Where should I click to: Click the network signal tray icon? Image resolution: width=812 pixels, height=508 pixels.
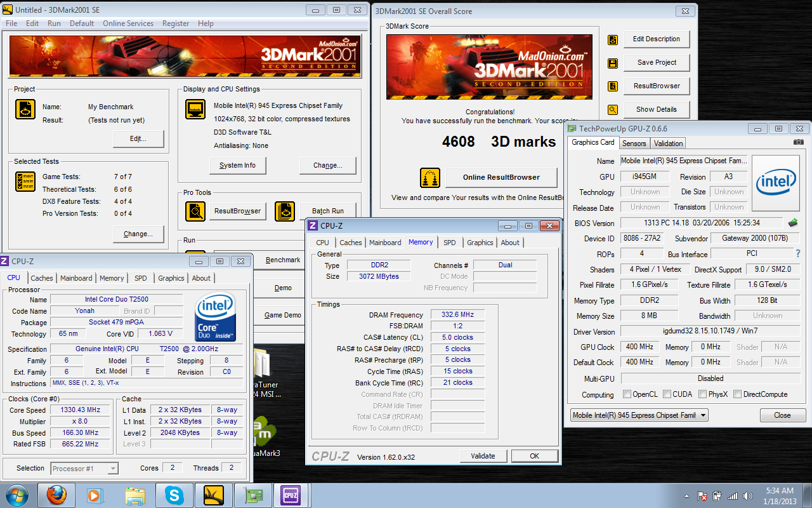coord(733,495)
